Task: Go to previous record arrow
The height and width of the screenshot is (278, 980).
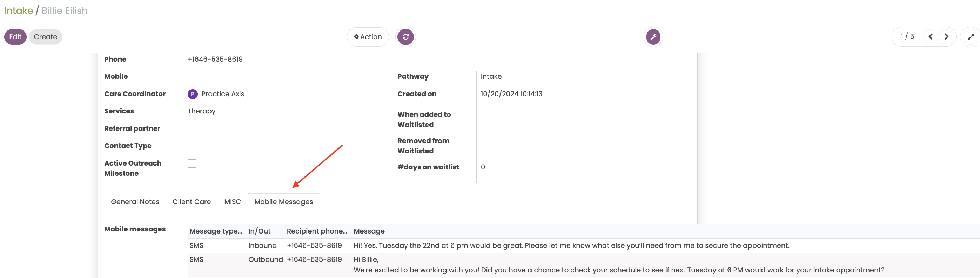Action: pos(931,37)
